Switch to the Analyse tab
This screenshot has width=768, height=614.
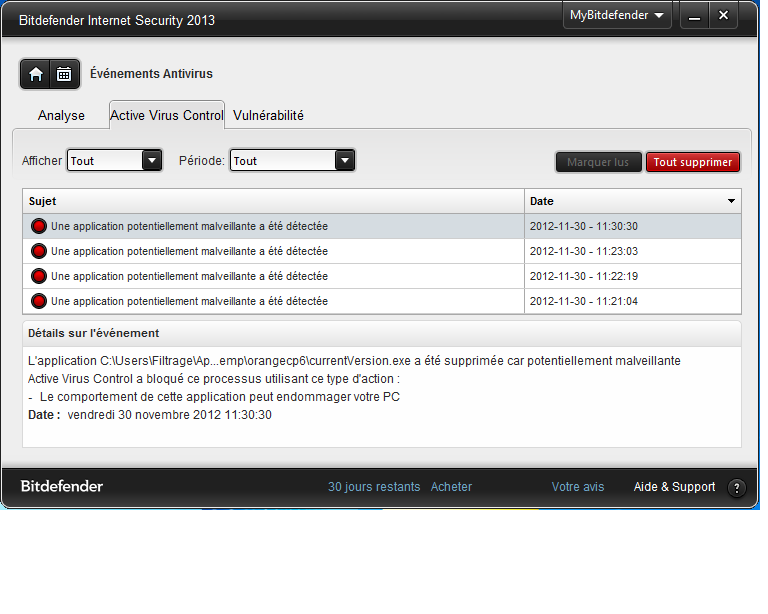[61, 116]
